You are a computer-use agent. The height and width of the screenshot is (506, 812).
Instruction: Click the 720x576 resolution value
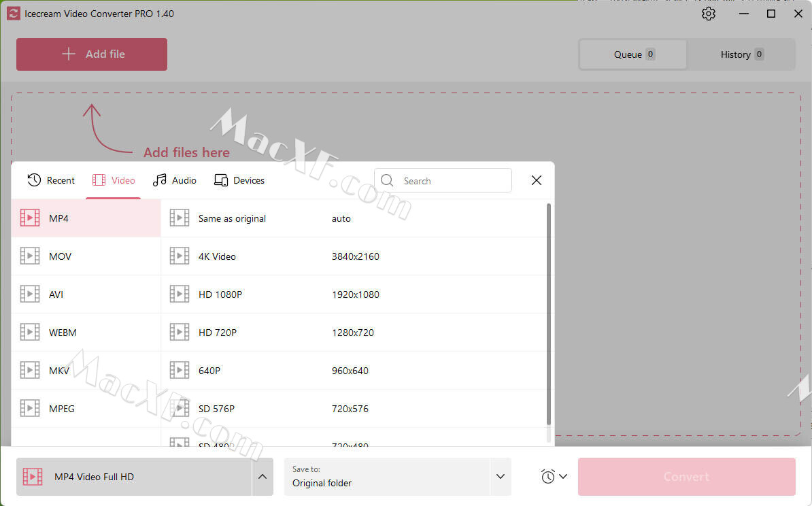[350, 409]
